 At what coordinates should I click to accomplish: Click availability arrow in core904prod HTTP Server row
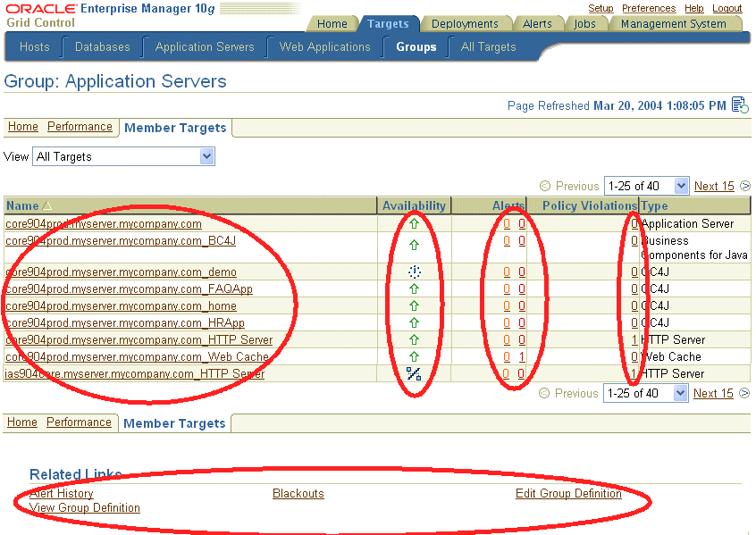coord(414,339)
